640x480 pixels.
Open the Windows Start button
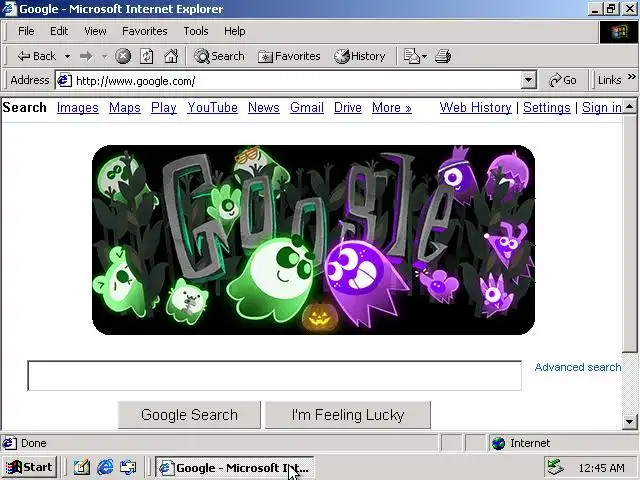coord(29,467)
